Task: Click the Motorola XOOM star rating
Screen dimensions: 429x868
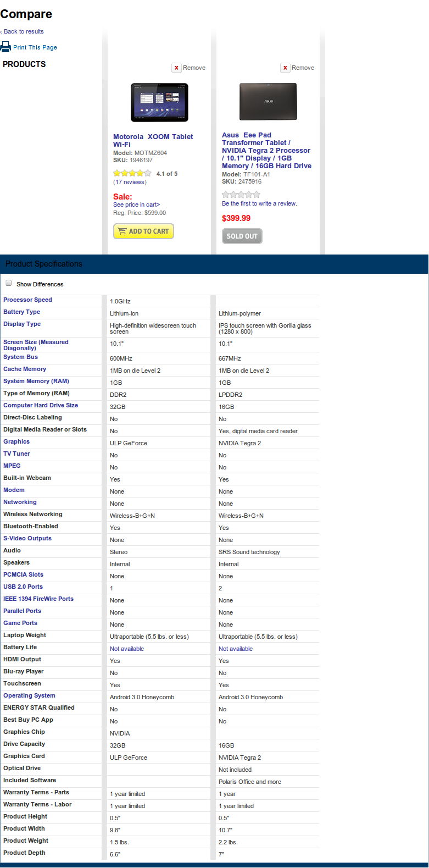Action: [132, 173]
